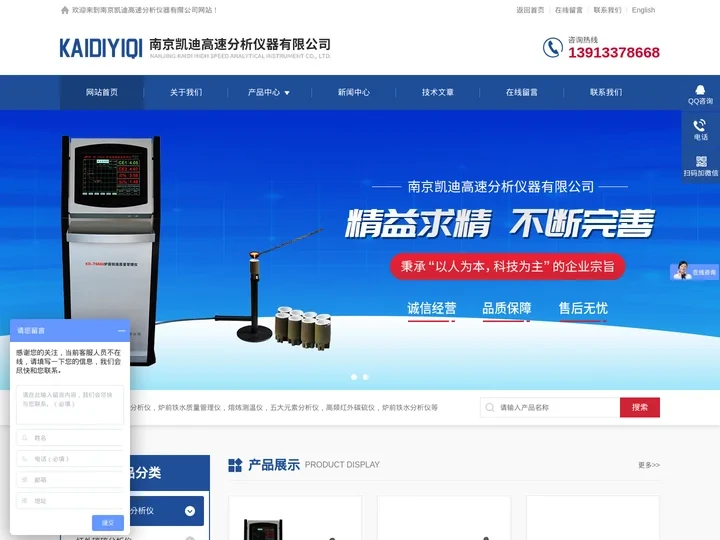Viewport: 720px width, 540px height.
Task: Click 联系我们 link in top bar
Action: pos(607,10)
